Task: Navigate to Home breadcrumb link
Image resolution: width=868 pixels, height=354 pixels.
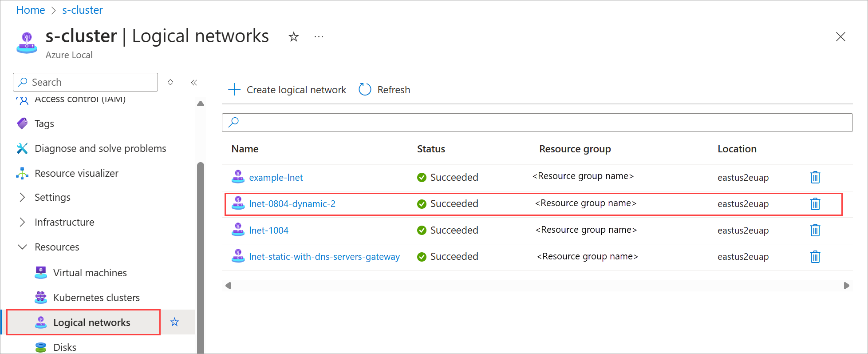Action: pos(31,10)
